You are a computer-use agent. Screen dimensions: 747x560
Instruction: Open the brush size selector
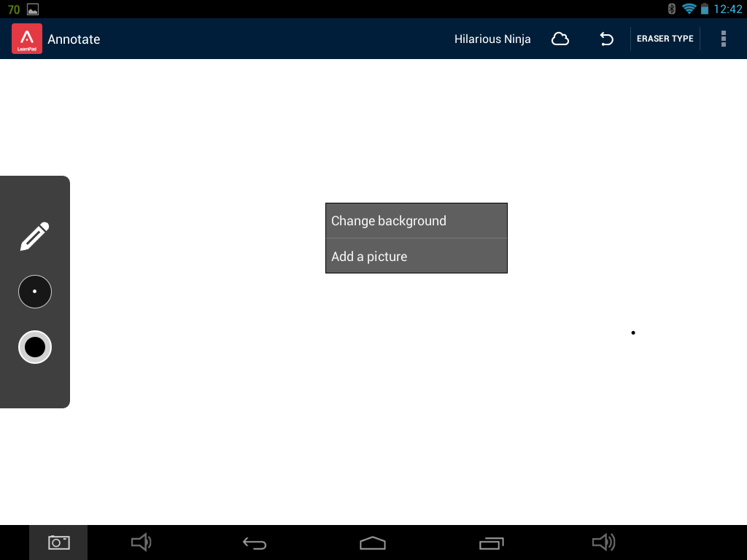(x=35, y=292)
